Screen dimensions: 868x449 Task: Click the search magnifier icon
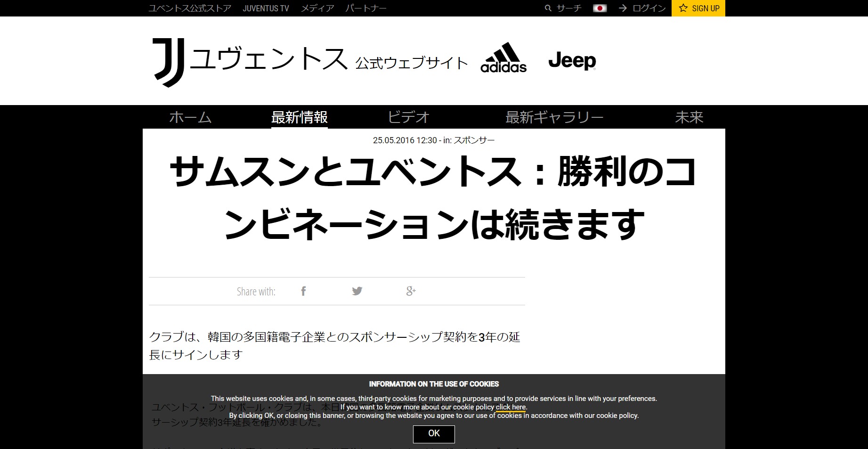pyautogui.click(x=548, y=8)
